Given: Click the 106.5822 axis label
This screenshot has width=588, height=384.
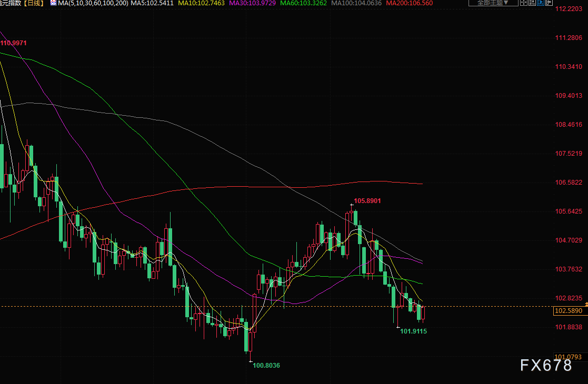Looking at the screenshot, I should point(569,183).
